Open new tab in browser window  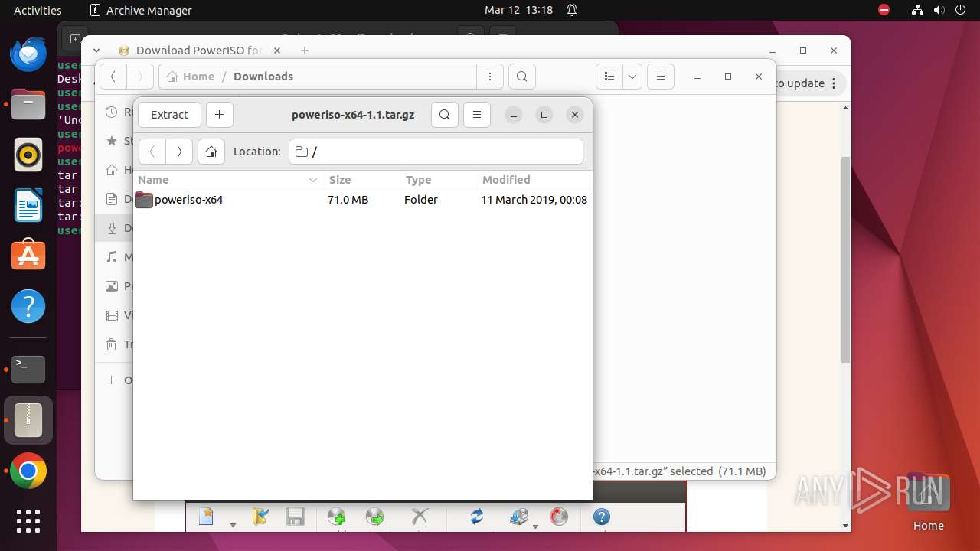click(304, 51)
